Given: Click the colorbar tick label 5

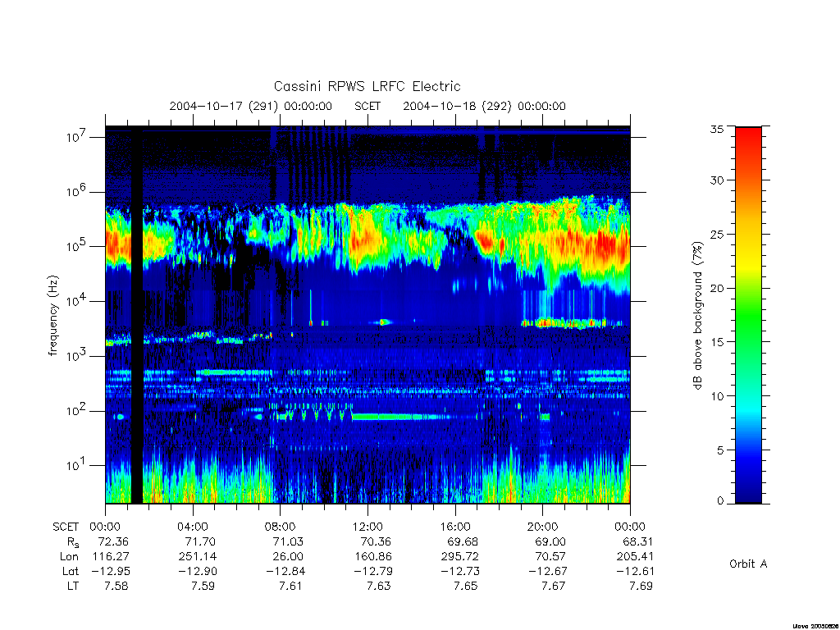Looking at the screenshot, I should pos(720,450).
